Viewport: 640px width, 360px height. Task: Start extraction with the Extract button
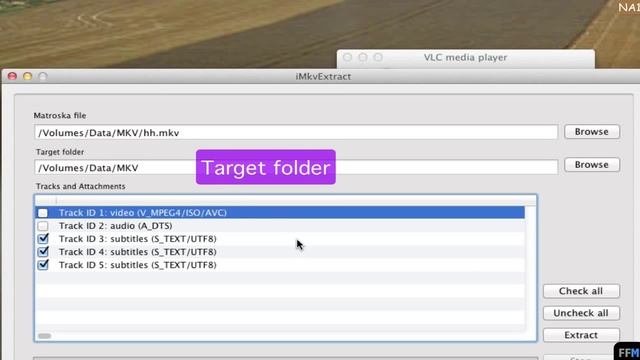(581, 335)
